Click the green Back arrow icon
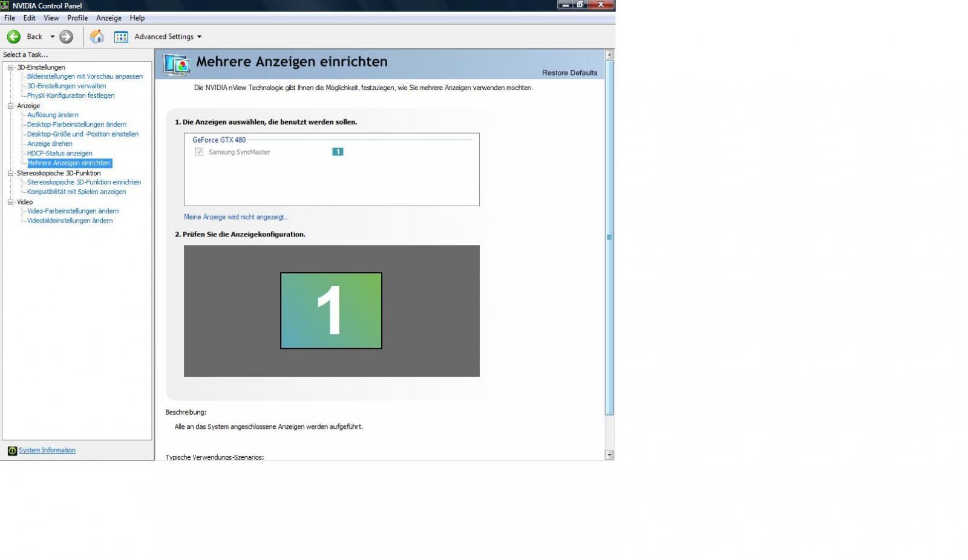 click(x=13, y=37)
